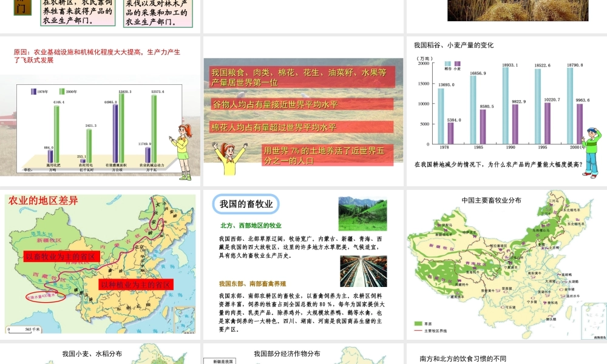This screenshot has height=364, width=607.
Task: Select the slide stating 我国粮食、肉类 产量居世界第一位
Action: tap(303, 112)
